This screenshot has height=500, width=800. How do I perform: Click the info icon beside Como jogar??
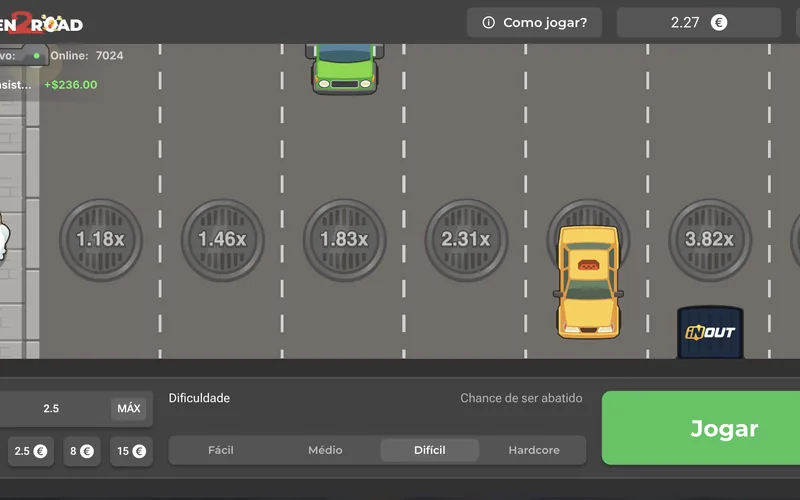488,22
